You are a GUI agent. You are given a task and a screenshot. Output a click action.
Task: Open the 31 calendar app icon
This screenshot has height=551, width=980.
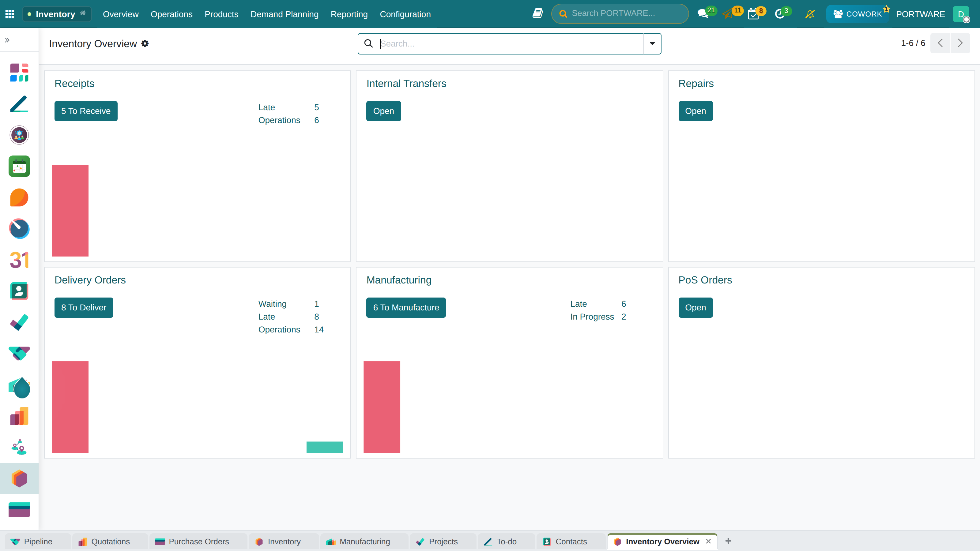pos(19,260)
